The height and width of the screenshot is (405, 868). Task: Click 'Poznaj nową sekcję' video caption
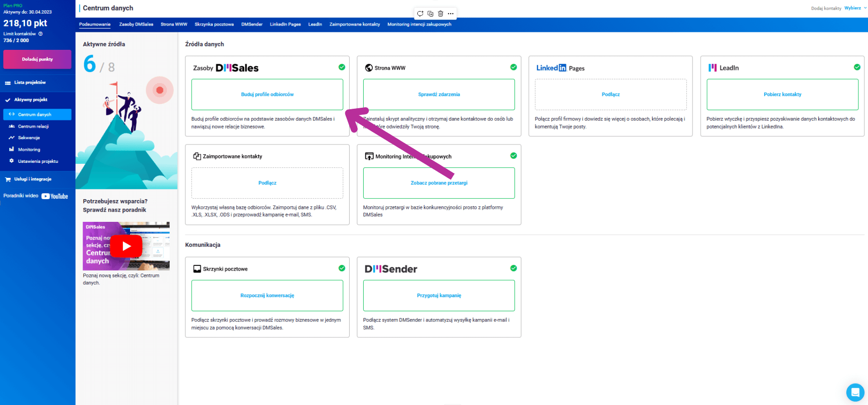click(121, 279)
